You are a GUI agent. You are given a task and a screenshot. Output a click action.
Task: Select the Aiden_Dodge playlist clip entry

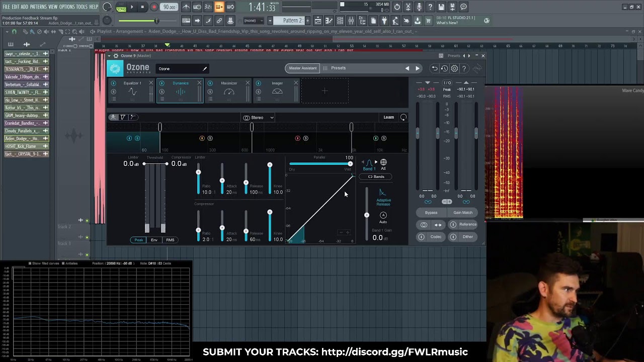point(27,138)
